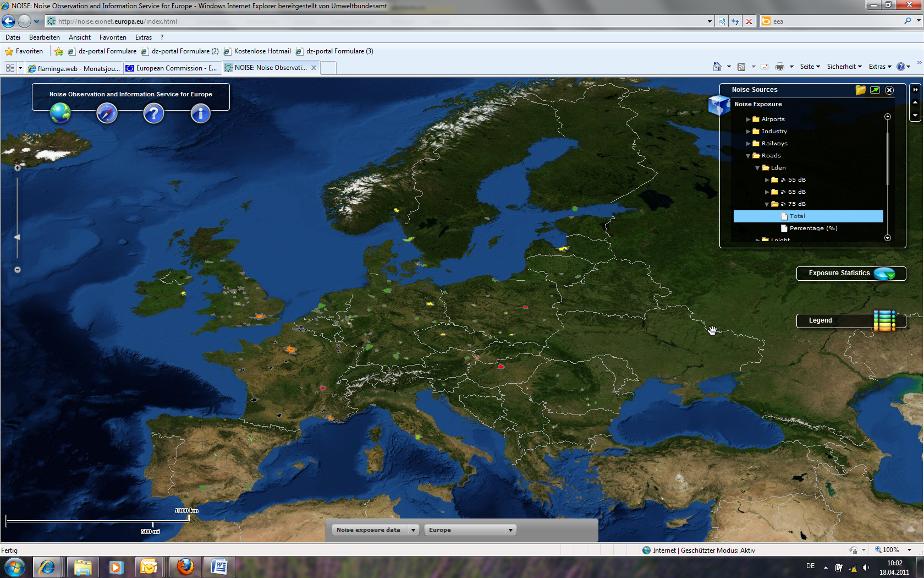
Task: Click the Exposure Statistics button
Action: pos(851,274)
